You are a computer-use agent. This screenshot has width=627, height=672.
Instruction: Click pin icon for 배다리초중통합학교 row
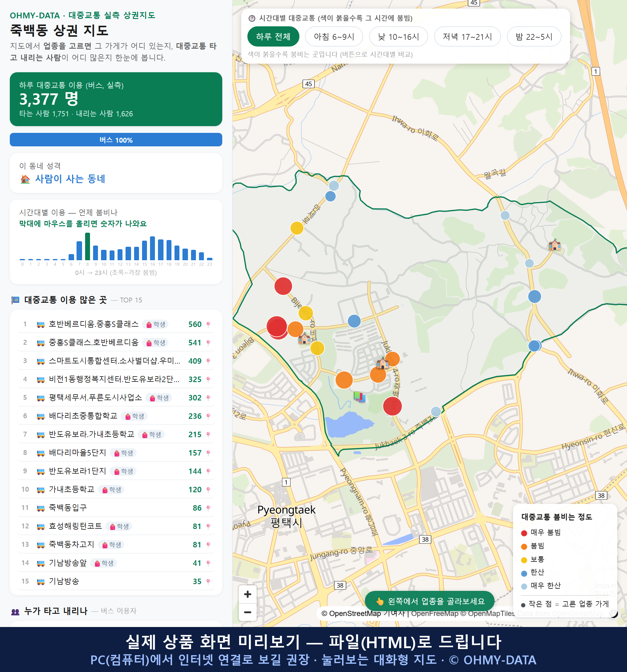pyautogui.click(x=208, y=416)
